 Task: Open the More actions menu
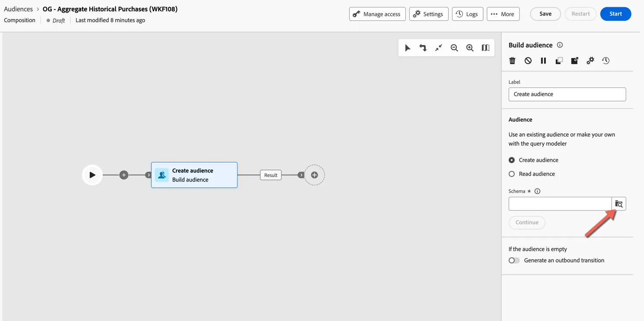pos(503,14)
